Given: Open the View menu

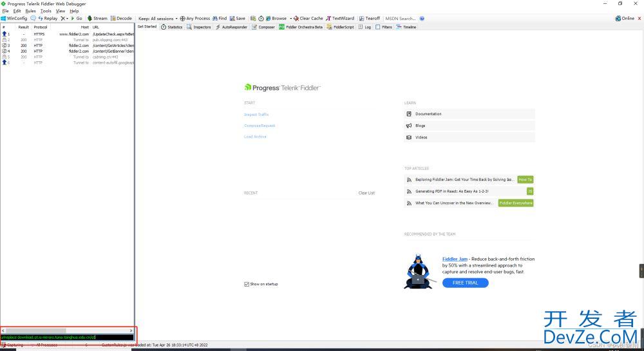Looking at the screenshot, I should [61, 11].
